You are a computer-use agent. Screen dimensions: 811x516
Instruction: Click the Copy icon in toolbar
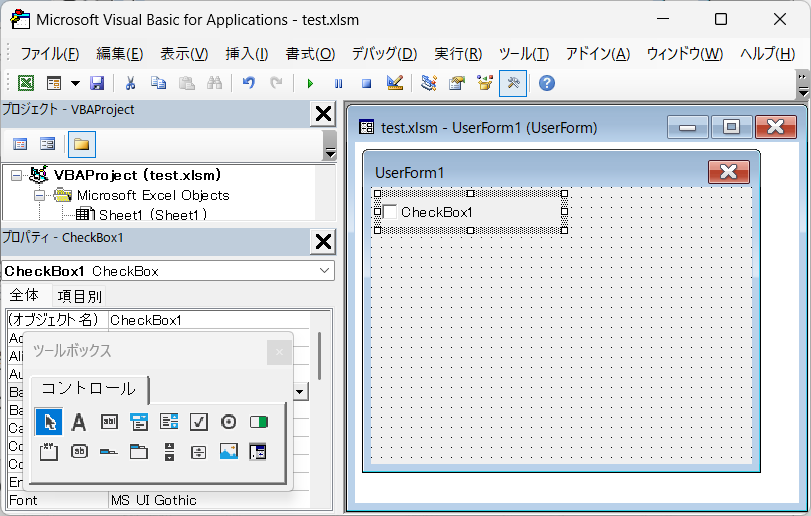point(158,83)
